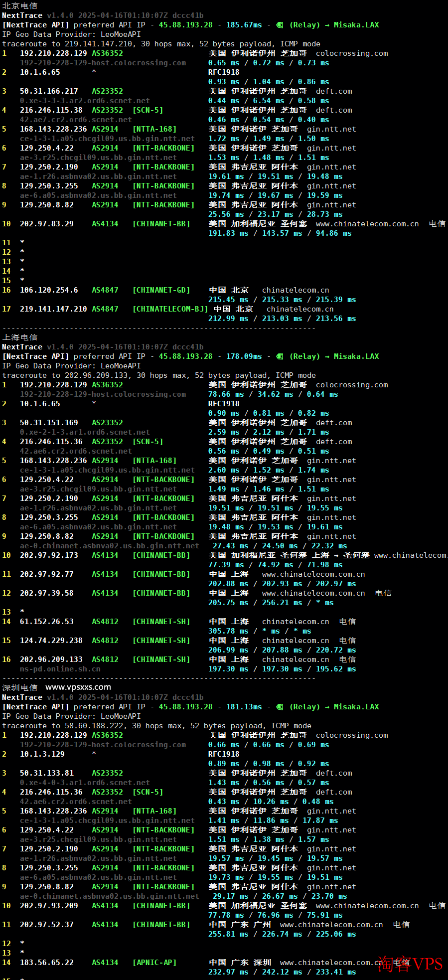
Task: Click the 215.45 ms timing value
Action: [x=228, y=300]
